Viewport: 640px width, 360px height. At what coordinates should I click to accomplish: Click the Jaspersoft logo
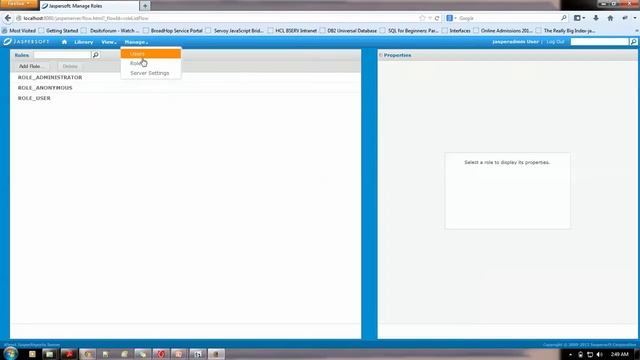[x=27, y=42]
